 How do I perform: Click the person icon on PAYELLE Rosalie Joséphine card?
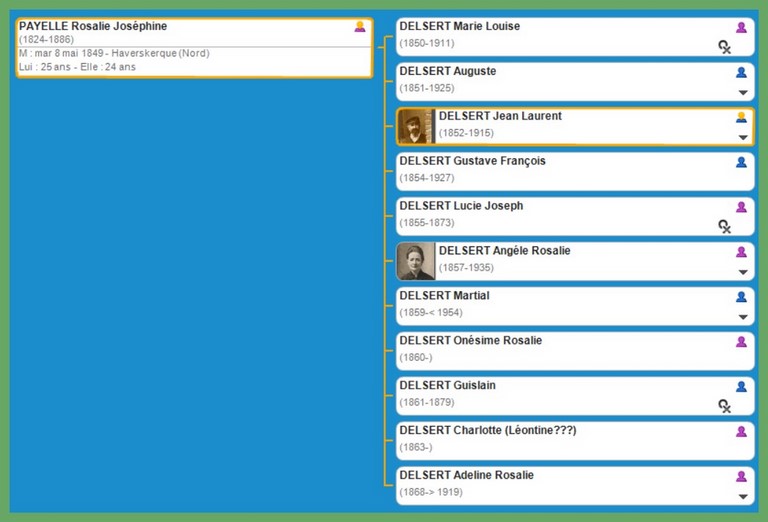point(360,27)
